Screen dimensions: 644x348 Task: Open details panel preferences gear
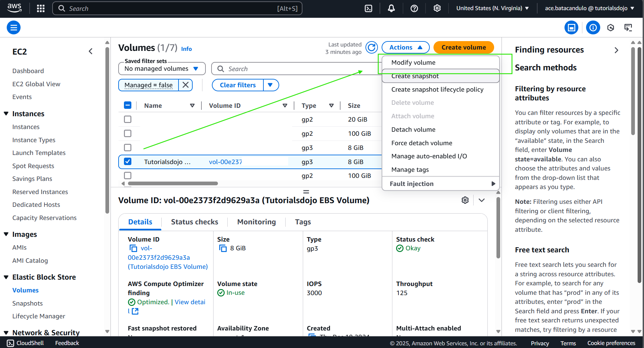[465, 200]
